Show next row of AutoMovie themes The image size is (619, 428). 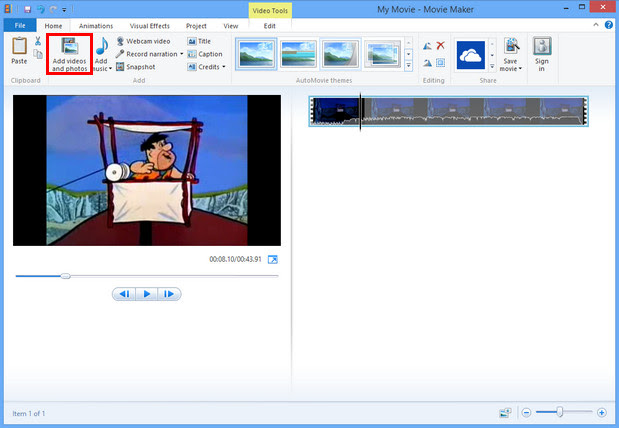point(409,54)
